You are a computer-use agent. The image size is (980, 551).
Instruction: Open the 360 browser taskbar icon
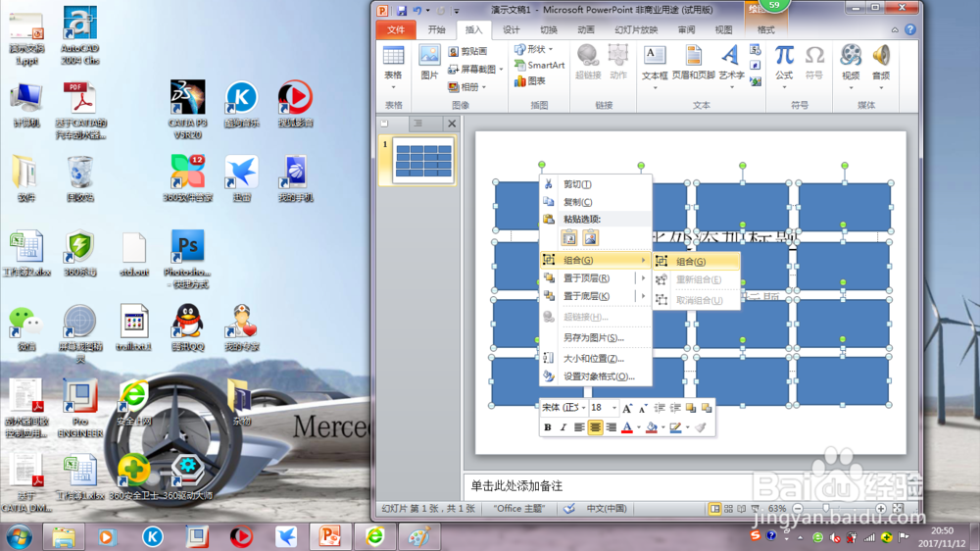point(375,536)
